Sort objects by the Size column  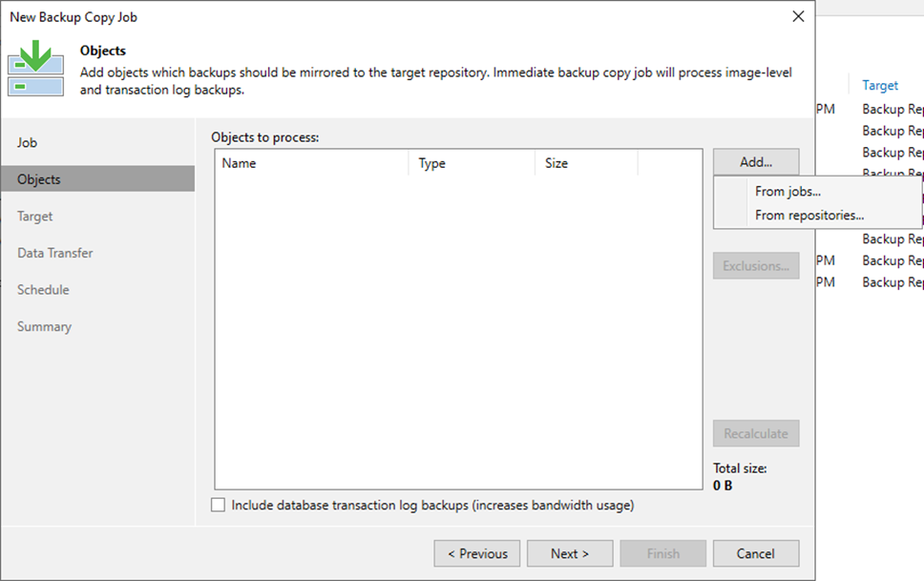[556, 163]
